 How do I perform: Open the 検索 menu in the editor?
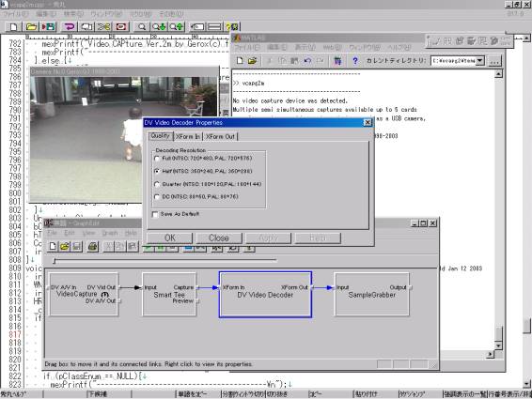pos(73,14)
